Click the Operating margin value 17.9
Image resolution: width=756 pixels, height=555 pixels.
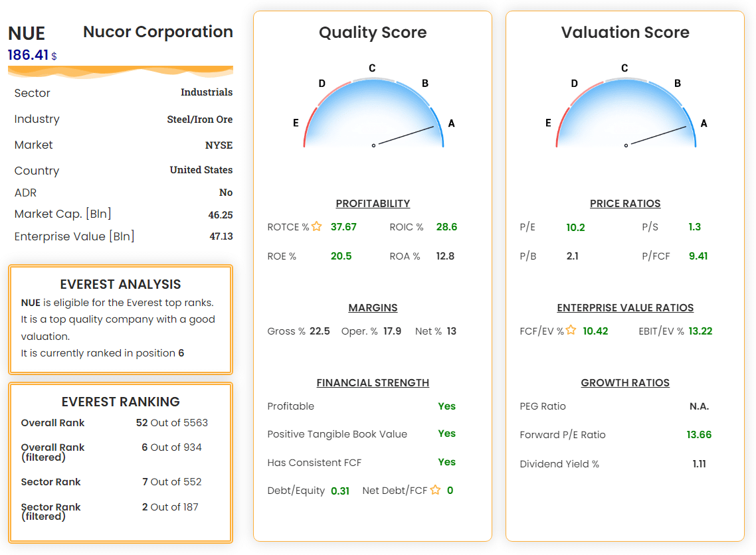[392, 331]
